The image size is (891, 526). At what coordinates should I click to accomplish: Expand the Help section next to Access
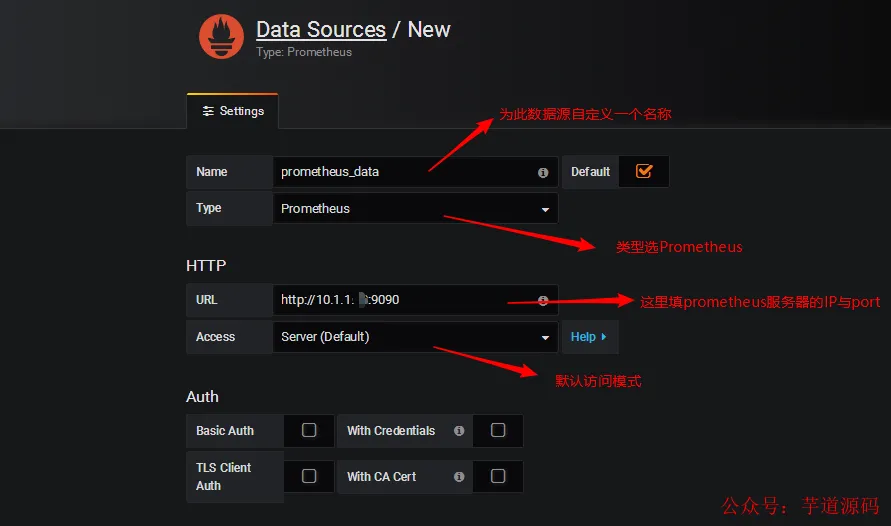[x=589, y=337]
